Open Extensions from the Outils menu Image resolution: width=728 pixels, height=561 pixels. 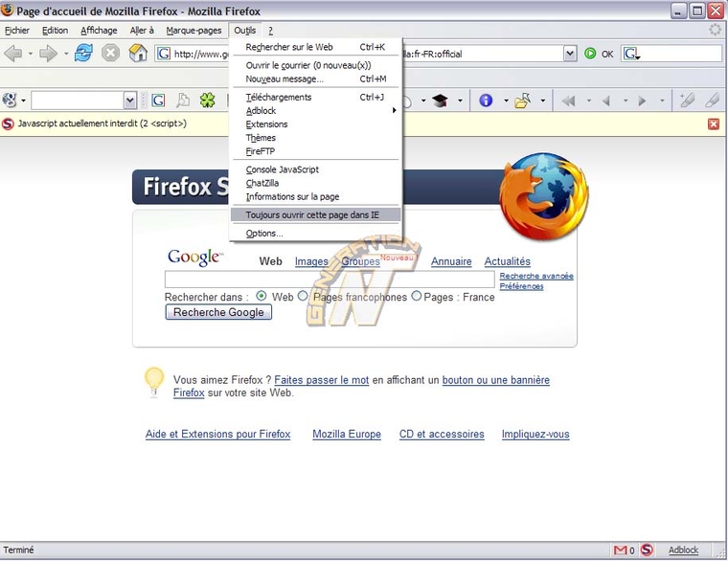[316, 123]
